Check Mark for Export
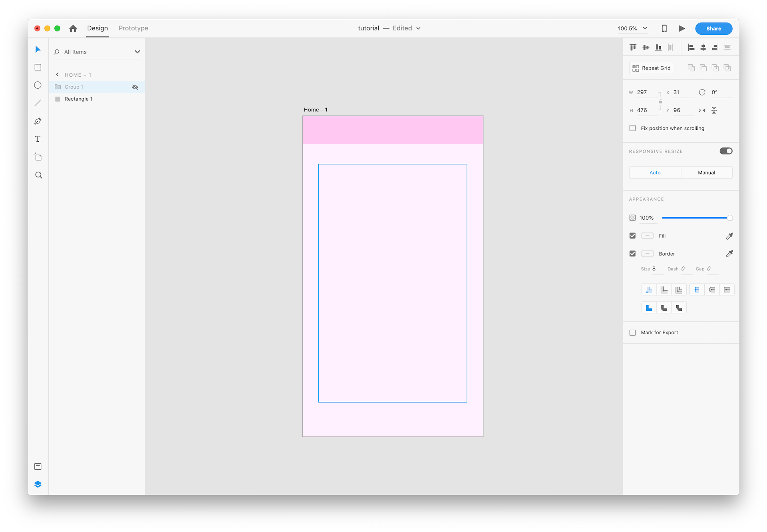This screenshot has height=532, width=767. (x=632, y=333)
